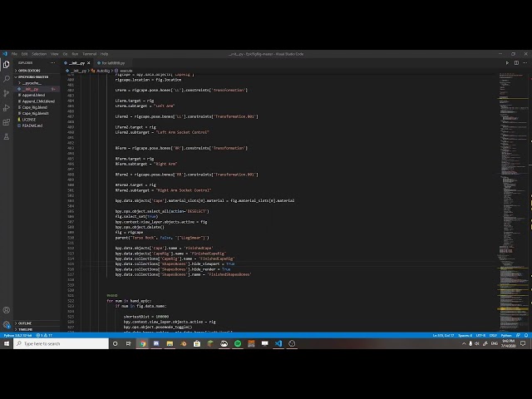Screen dimensions: 532x399
Task: Click the Run Python file play icon
Action: pyautogui.click(x=507, y=63)
